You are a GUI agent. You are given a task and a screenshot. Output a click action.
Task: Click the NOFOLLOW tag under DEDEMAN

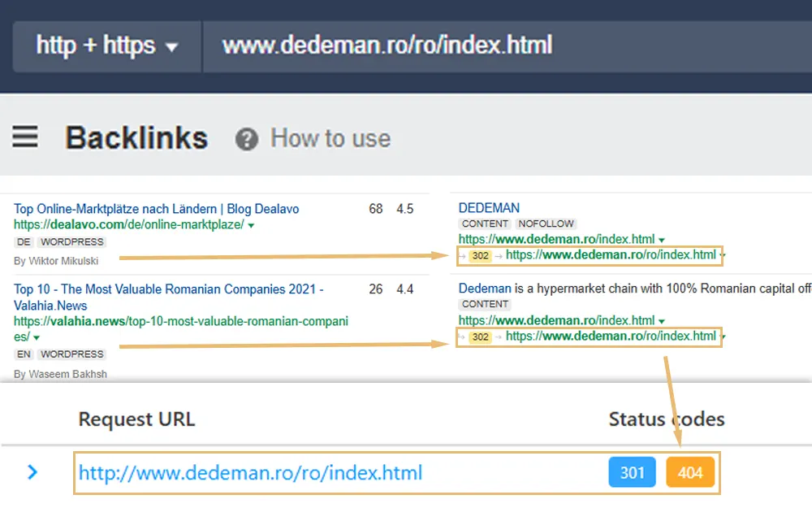click(x=546, y=224)
